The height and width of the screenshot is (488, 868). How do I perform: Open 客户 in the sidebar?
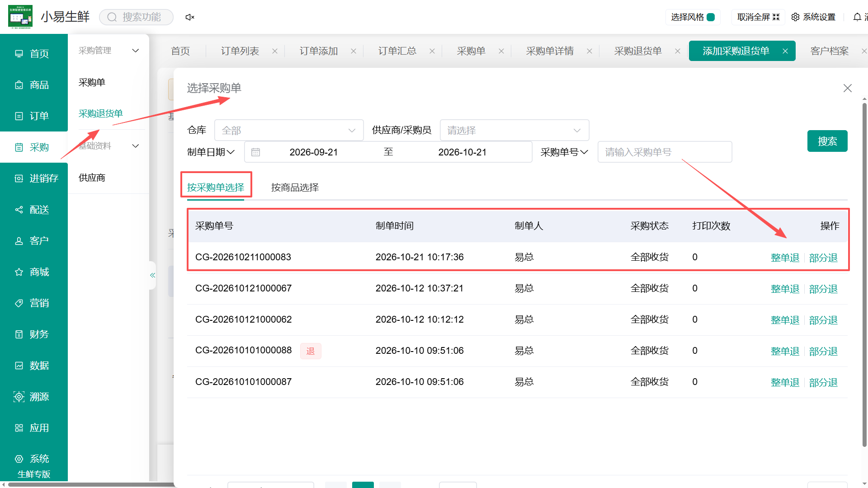pos(34,241)
